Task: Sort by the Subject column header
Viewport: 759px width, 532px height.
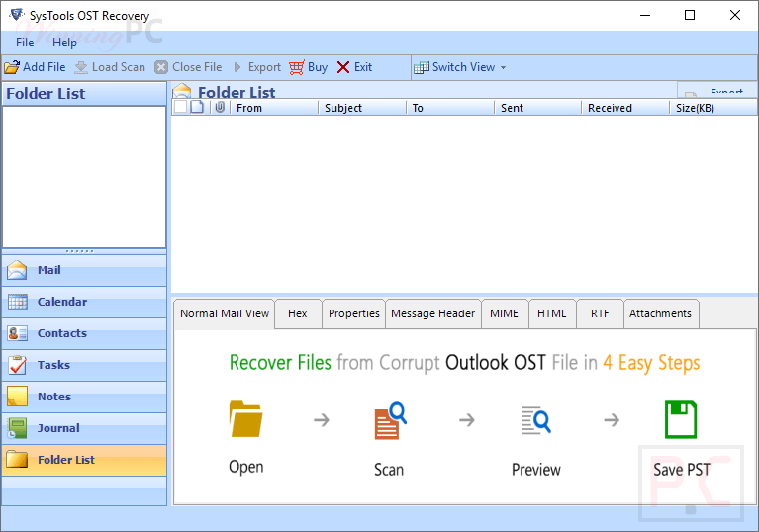Action: tap(362, 108)
